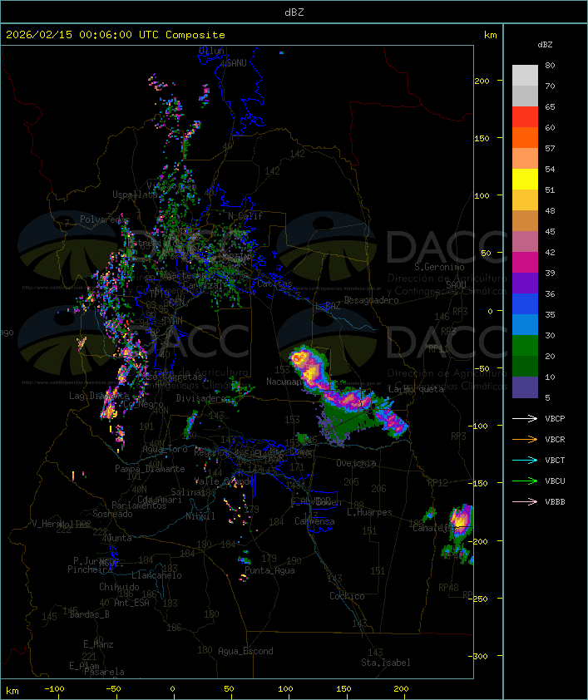Click the pink VBBB arrow icon
This screenshot has width=588, height=700.
coord(525,502)
